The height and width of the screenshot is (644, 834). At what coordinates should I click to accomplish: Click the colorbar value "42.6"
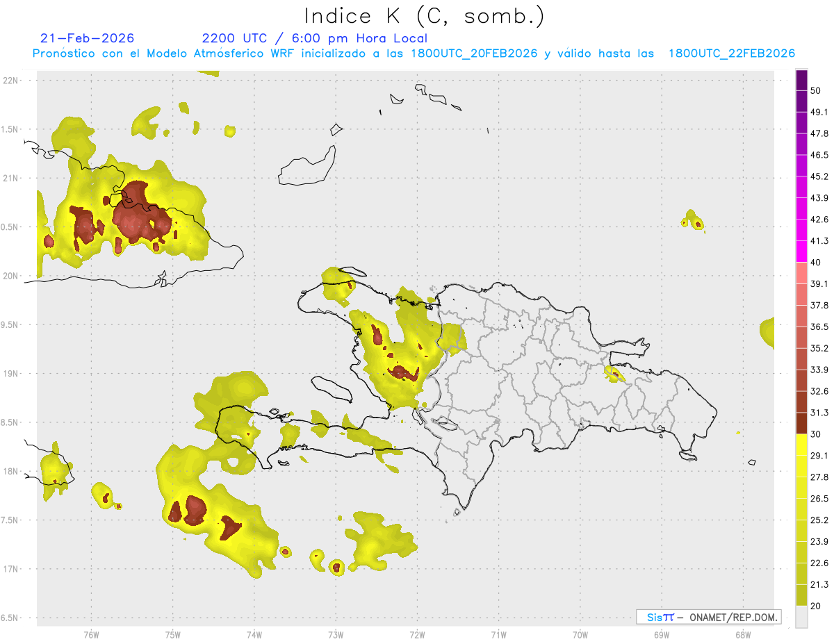820,220
